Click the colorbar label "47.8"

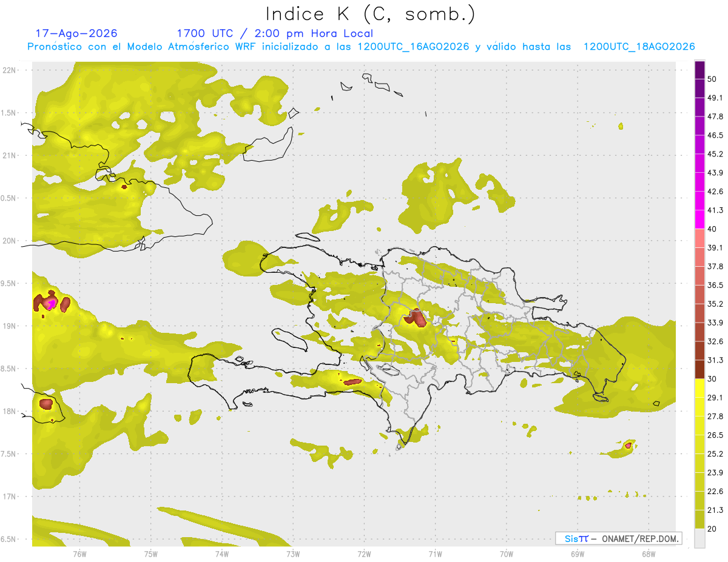pos(715,116)
